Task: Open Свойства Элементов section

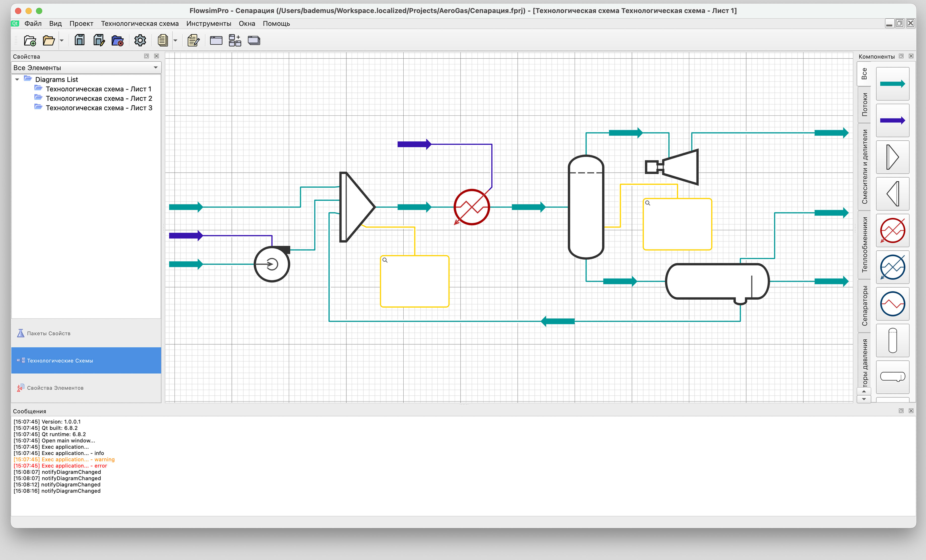Action: click(55, 388)
